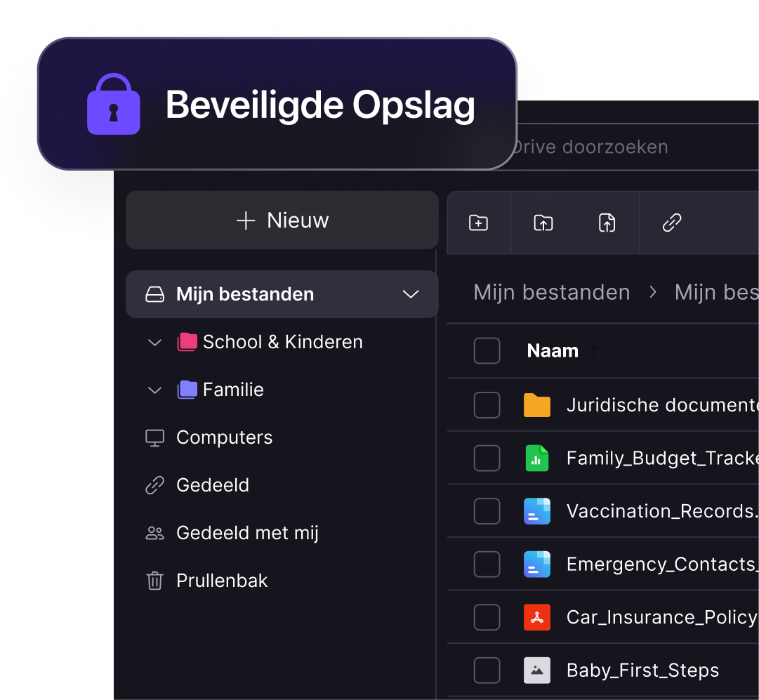
Task: Open the Prullenbak trash icon
Action: click(154, 581)
